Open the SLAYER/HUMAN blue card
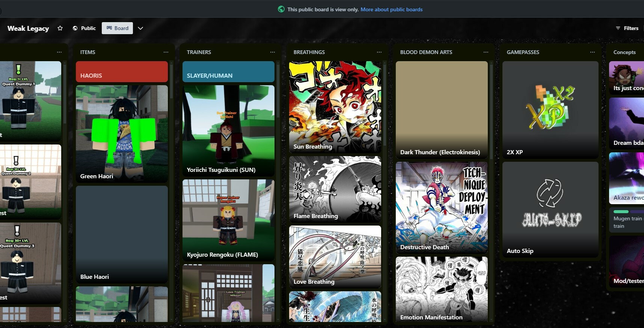Image resolution: width=644 pixels, height=328 pixels. pos(228,72)
